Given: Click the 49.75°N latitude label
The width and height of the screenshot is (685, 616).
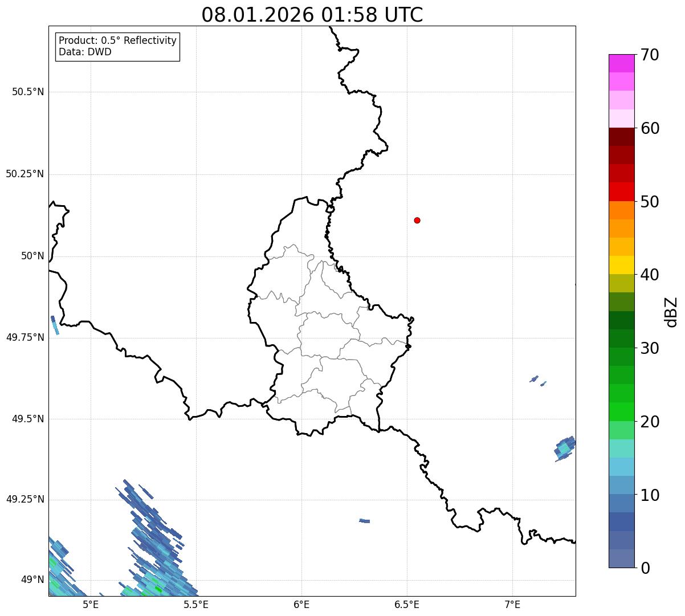Looking at the screenshot, I should pos(25,338).
